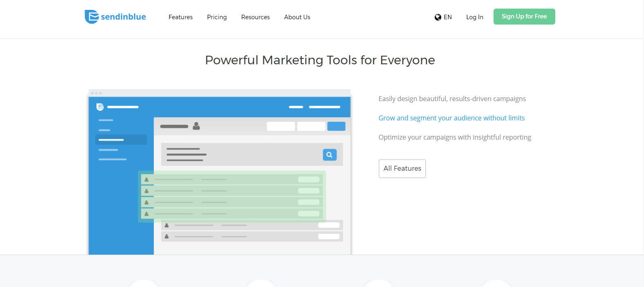Click the Log In link
644x287 pixels.
[x=475, y=17]
